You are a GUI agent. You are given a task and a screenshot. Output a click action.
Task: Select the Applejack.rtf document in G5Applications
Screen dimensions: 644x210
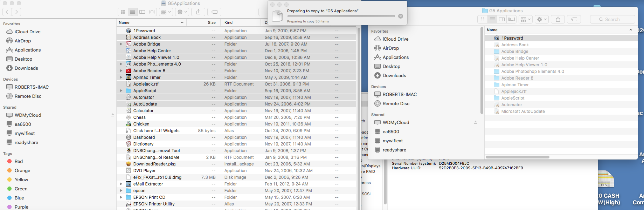click(x=146, y=84)
